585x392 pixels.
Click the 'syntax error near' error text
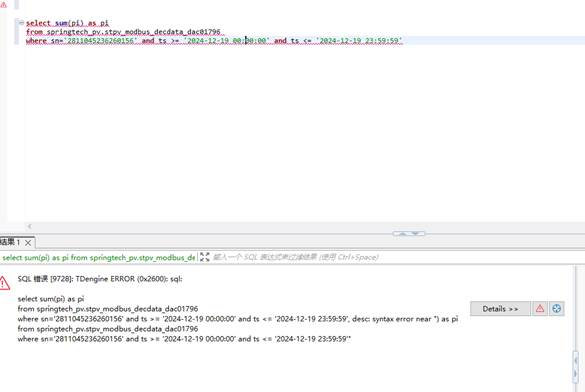point(401,319)
